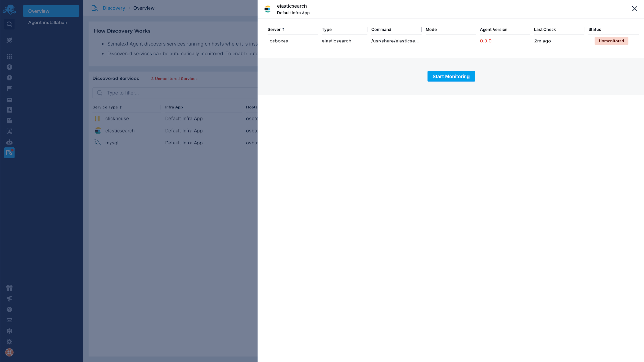
Task: Click the Sematext octopus logo
Action: click(x=9, y=9)
